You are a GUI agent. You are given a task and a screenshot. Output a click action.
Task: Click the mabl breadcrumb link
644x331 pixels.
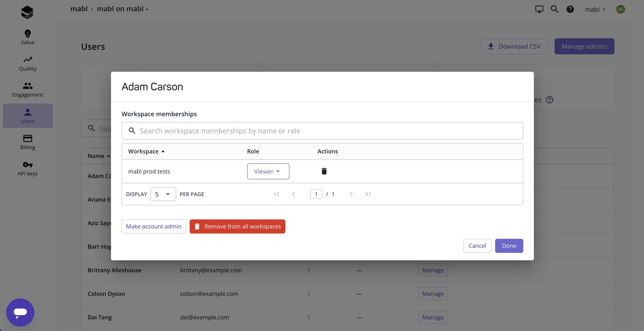click(79, 9)
